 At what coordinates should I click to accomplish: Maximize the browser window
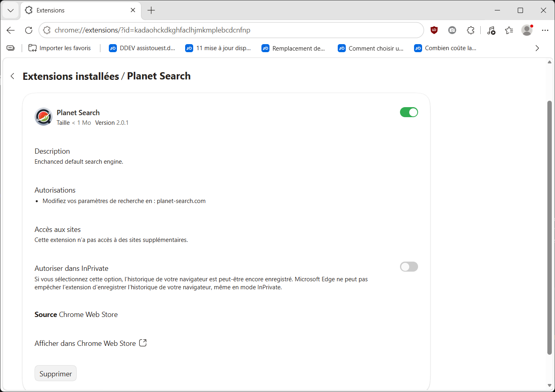pos(520,10)
